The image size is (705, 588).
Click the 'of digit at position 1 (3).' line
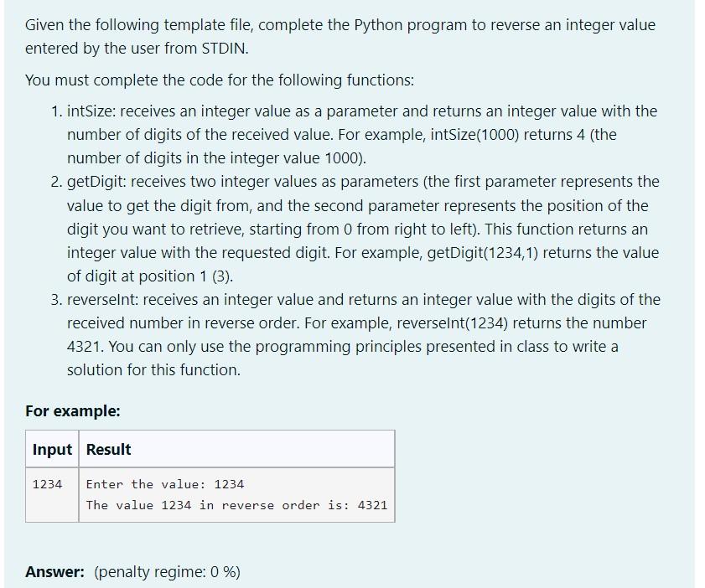[150, 276]
